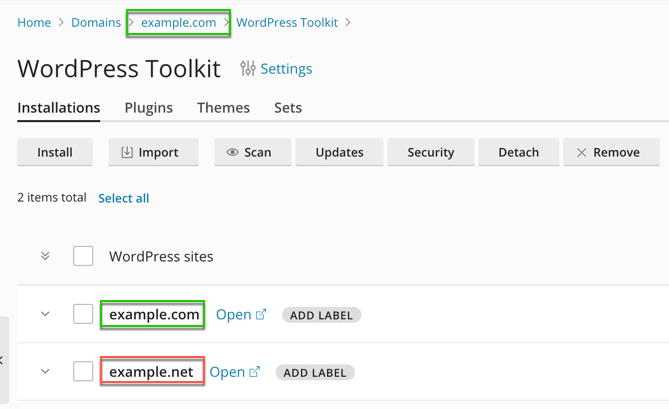Click the Select all link
The height and width of the screenshot is (409, 669).
click(123, 198)
